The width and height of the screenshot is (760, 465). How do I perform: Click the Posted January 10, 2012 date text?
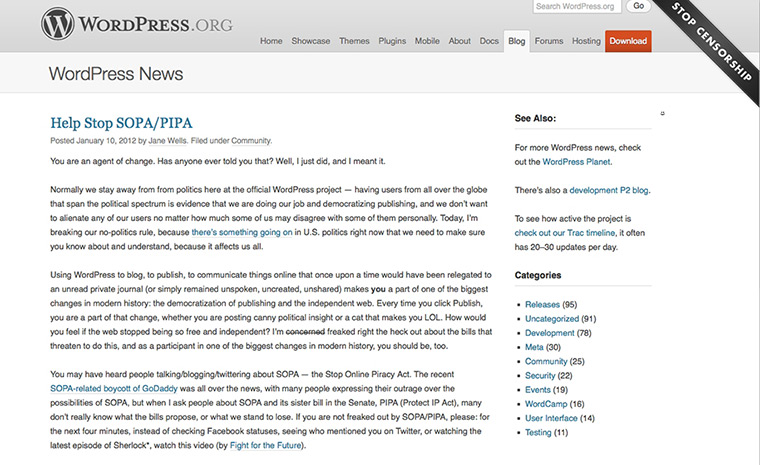(93, 141)
